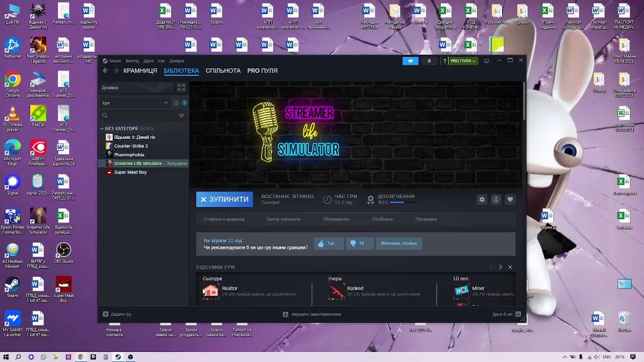Toggle ready-to-play games filter icon

tap(185, 103)
